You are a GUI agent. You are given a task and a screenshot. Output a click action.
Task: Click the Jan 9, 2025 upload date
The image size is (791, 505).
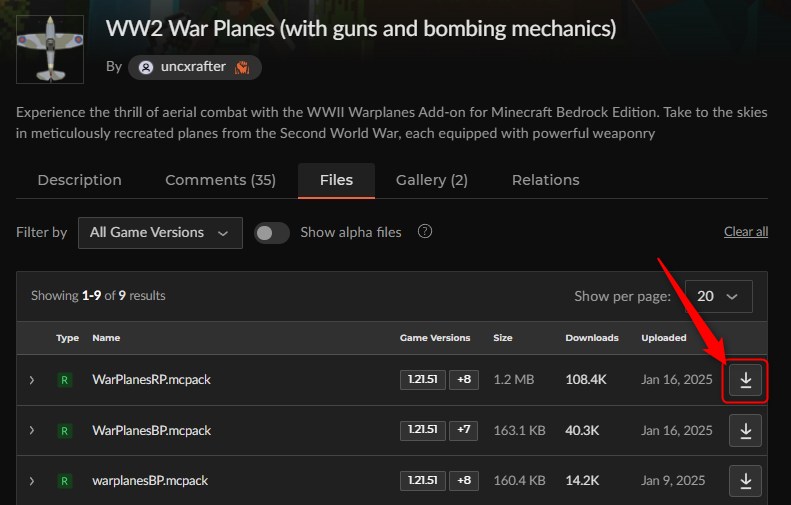(x=673, y=481)
